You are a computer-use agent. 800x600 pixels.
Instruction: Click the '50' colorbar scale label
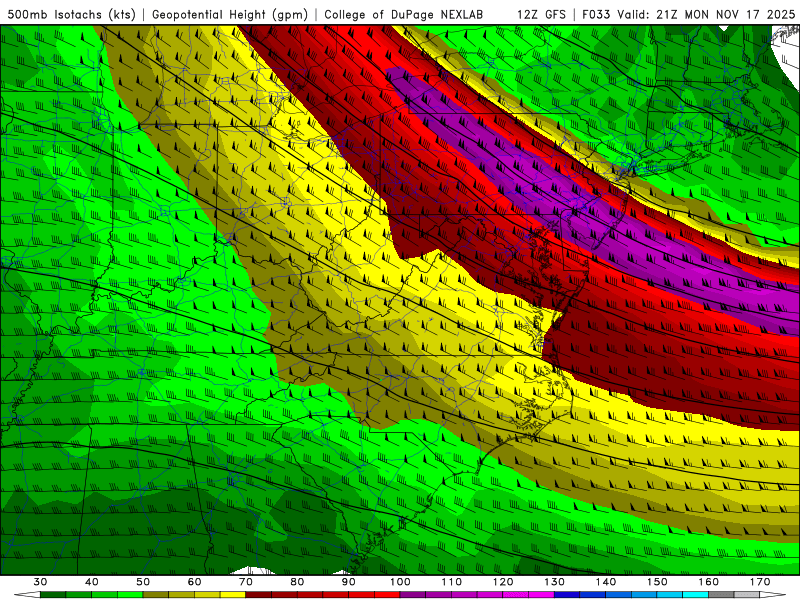click(143, 582)
